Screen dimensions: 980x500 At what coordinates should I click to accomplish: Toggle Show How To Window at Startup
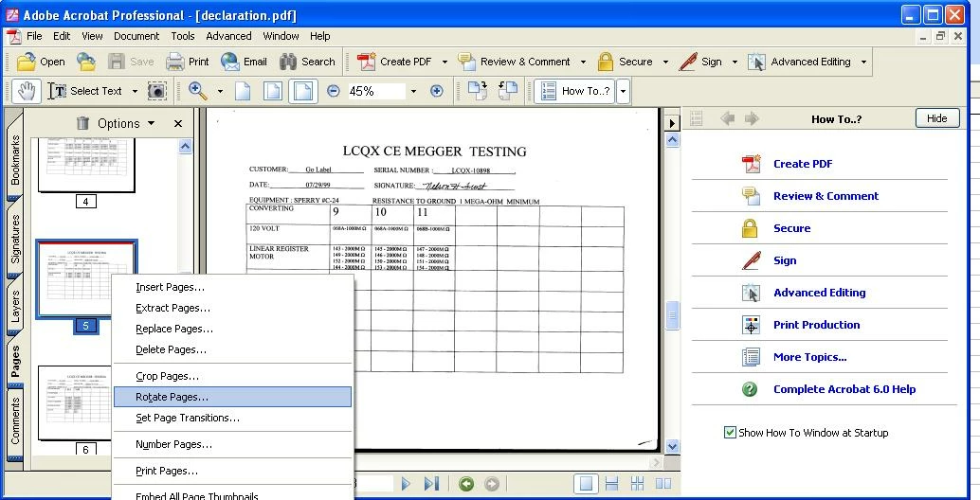(x=730, y=433)
